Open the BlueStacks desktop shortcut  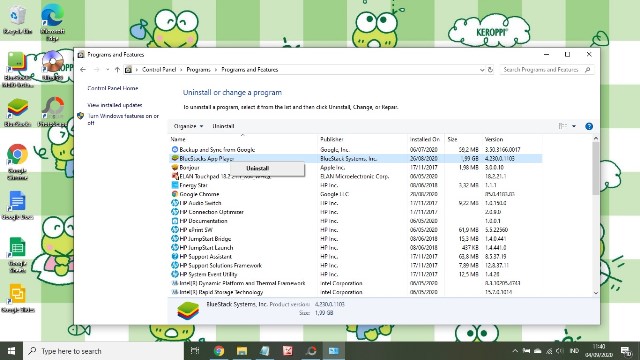coord(17,113)
